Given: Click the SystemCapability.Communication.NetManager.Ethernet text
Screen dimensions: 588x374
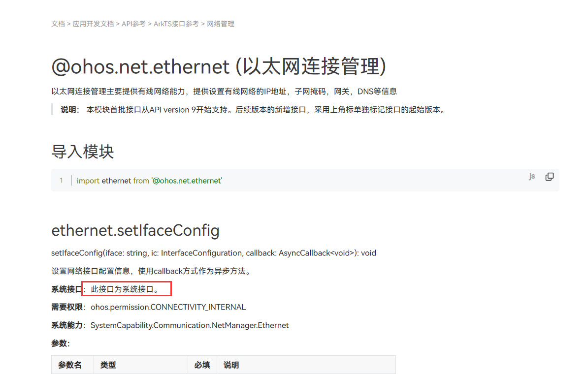Looking at the screenshot, I should coord(190,325).
